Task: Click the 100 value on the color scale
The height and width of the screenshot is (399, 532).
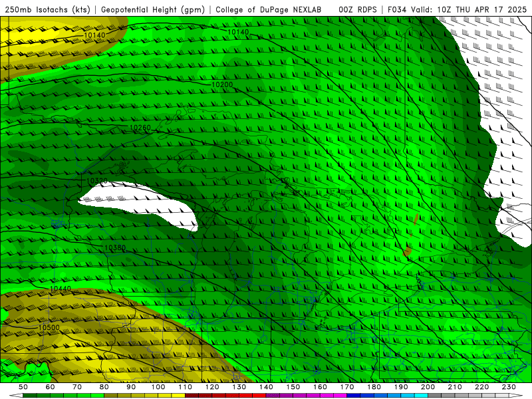Action: coord(158,387)
